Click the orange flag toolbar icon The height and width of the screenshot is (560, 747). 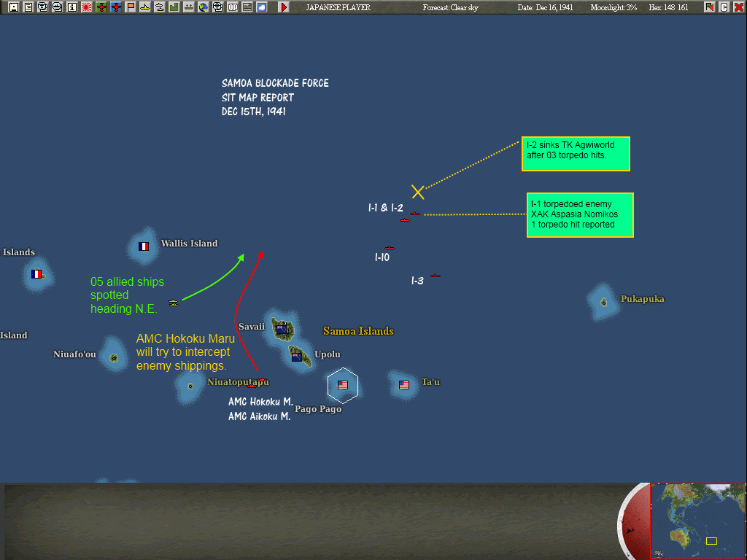pos(130,7)
